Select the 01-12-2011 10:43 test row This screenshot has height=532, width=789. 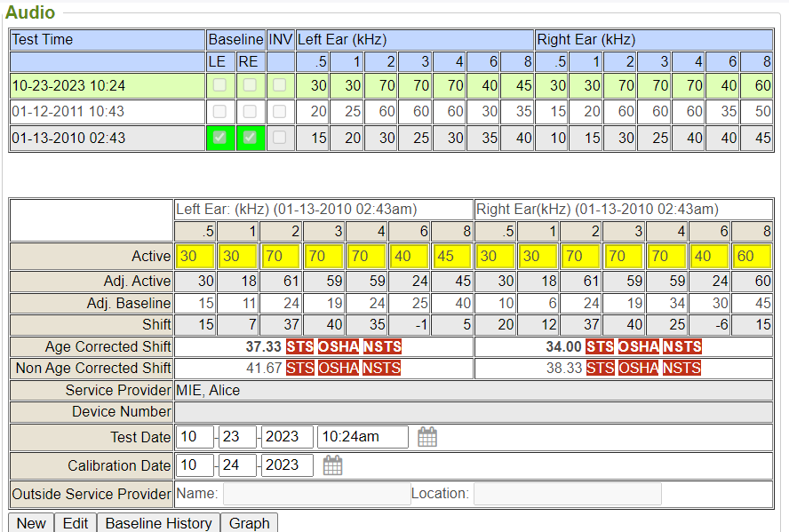(107, 112)
